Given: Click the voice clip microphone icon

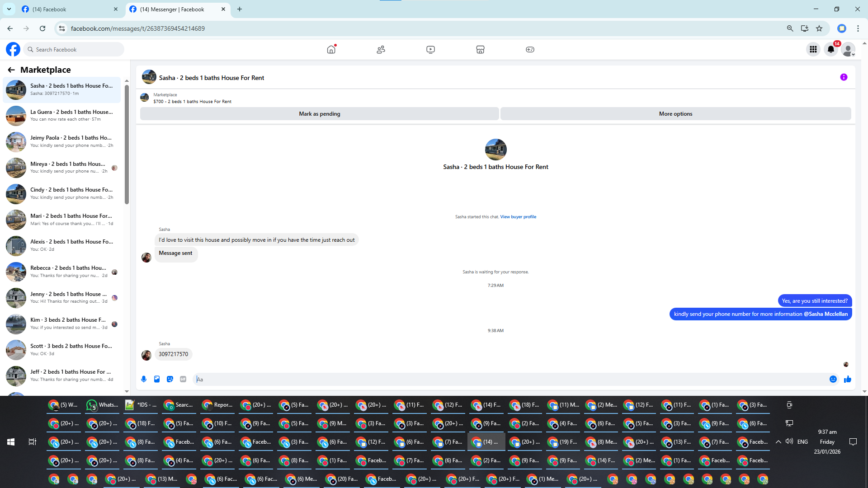Looking at the screenshot, I should [x=144, y=379].
